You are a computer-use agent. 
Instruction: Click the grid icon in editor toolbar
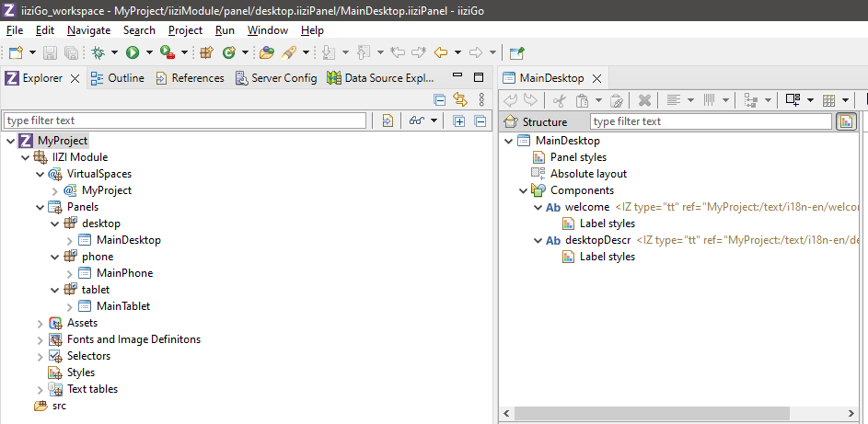pyautogui.click(x=828, y=100)
